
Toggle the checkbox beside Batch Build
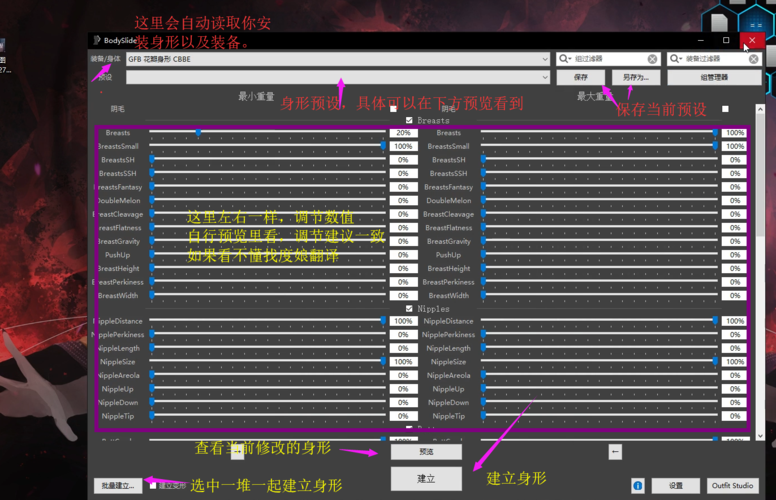(153, 486)
